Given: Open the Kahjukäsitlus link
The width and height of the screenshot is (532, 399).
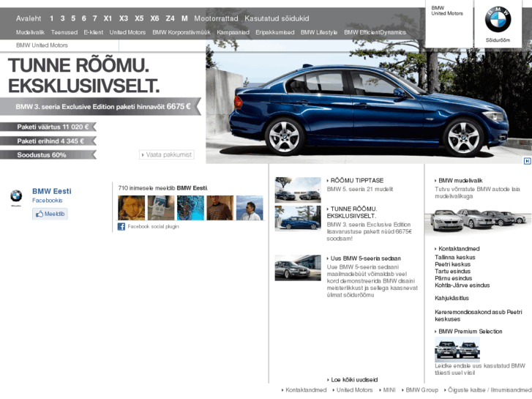Looking at the screenshot, I should click(x=452, y=298).
